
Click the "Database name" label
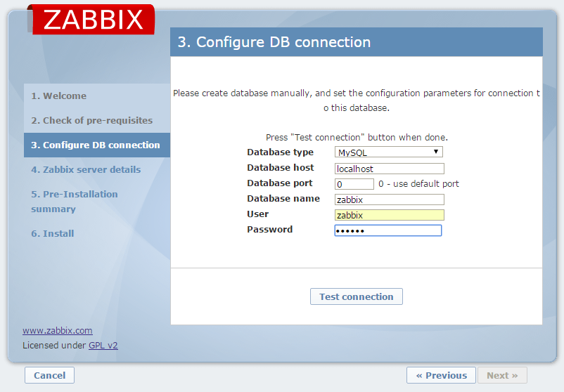click(283, 198)
